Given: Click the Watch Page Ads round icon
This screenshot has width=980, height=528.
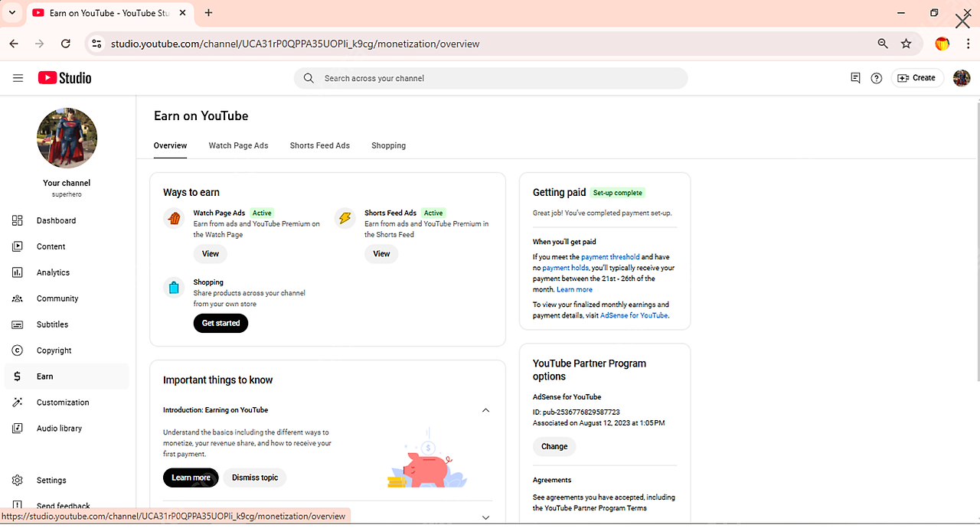Looking at the screenshot, I should (174, 218).
